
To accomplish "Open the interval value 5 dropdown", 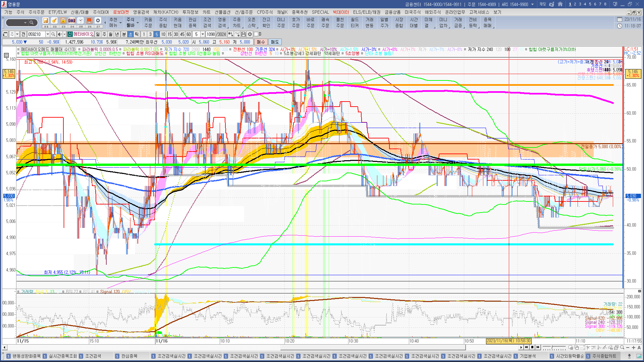I will pyautogui.click(x=203, y=34).
